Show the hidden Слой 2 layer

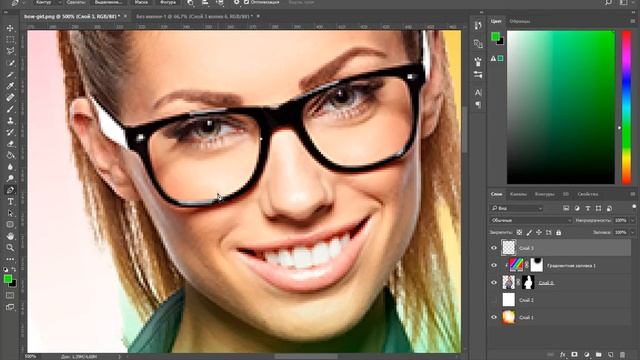pyautogui.click(x=494, y=300)
